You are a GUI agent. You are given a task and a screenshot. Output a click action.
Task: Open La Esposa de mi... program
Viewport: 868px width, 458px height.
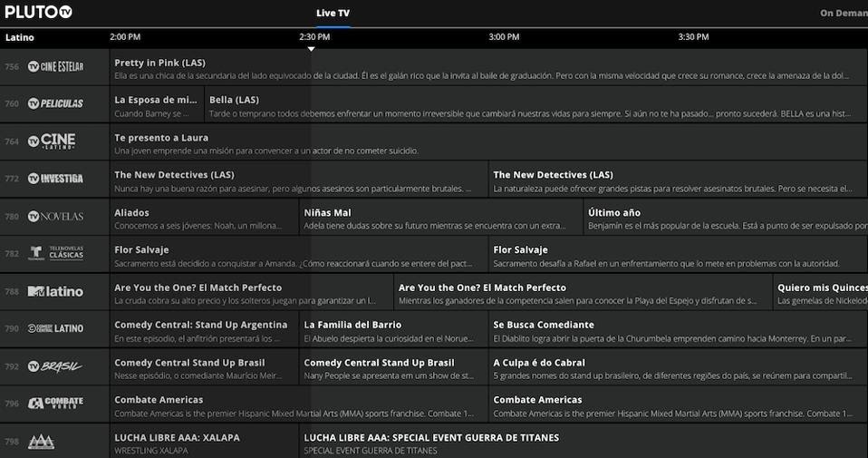click(x=157, y=104)
